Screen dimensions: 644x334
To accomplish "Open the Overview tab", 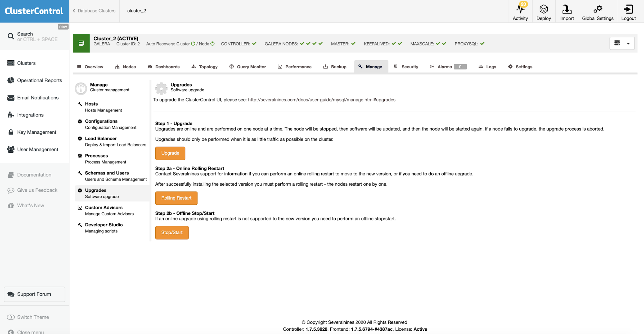I will pos(90,67).
